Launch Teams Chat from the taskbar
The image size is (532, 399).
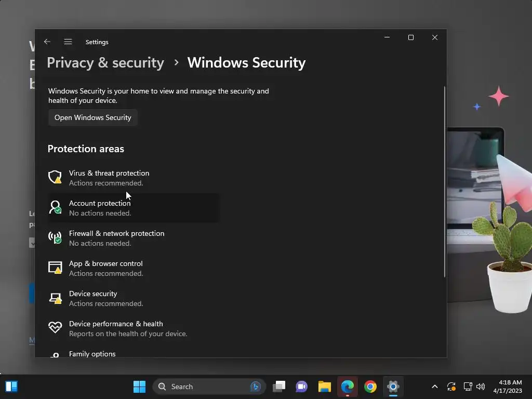coord(302,387)
